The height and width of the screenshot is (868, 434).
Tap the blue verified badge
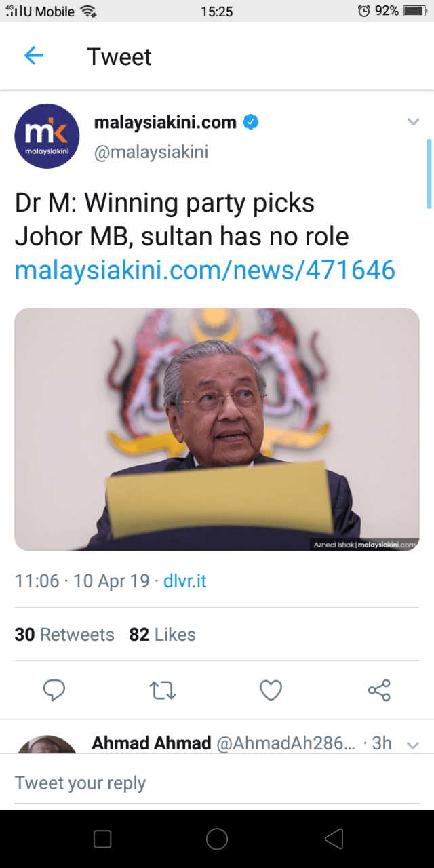coord(252,123)
